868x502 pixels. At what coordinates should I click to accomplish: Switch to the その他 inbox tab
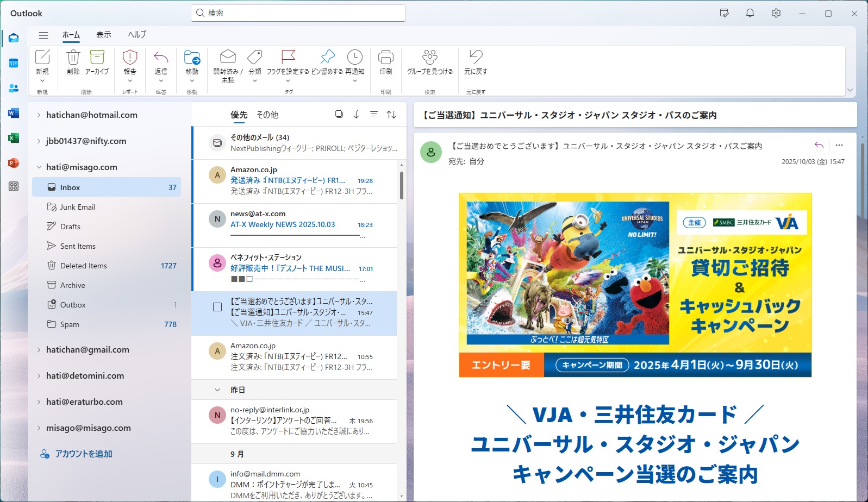(267, 115)
